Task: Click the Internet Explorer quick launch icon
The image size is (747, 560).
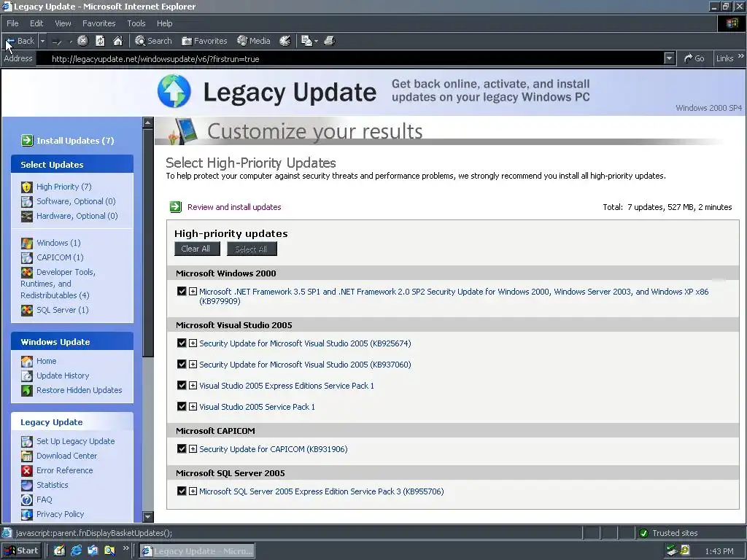Action: (x=76, y=551)
